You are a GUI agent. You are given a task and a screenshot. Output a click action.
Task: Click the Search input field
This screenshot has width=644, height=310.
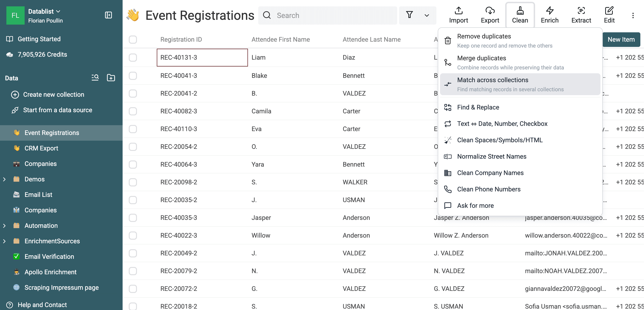point(327,15)
